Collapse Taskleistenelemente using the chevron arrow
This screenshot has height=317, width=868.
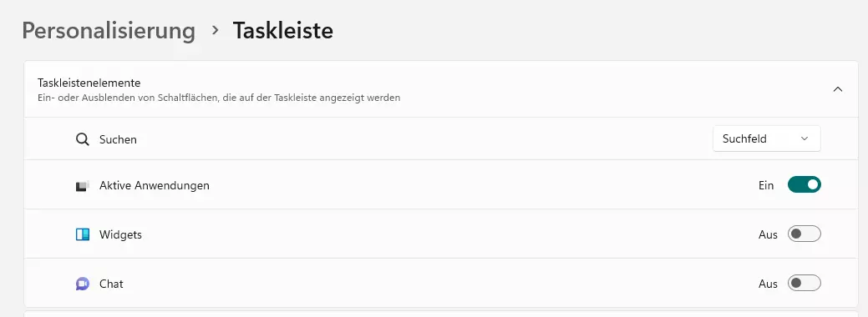tap(838, 89)
